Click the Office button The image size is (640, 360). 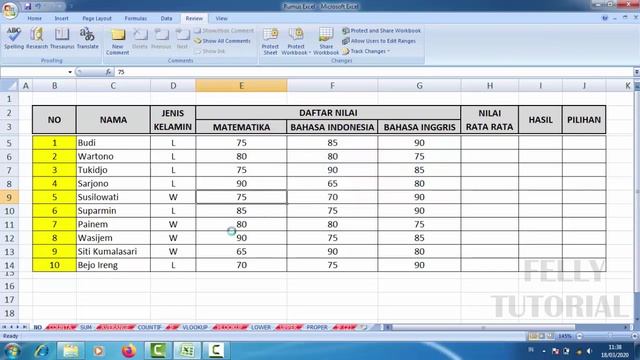tap(9, 10)
